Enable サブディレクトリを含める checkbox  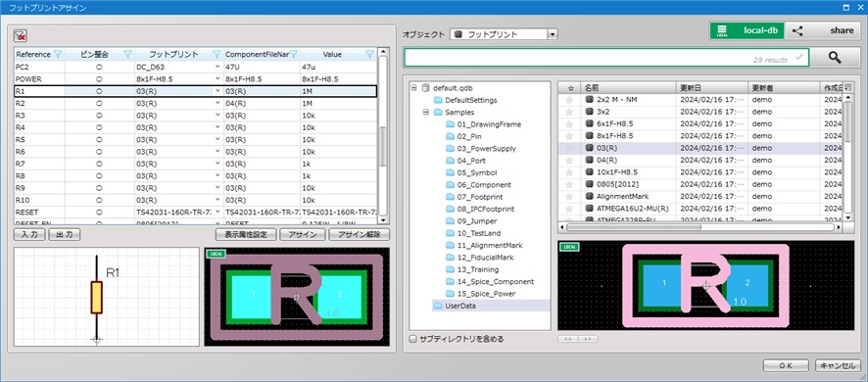coord(412,339)
